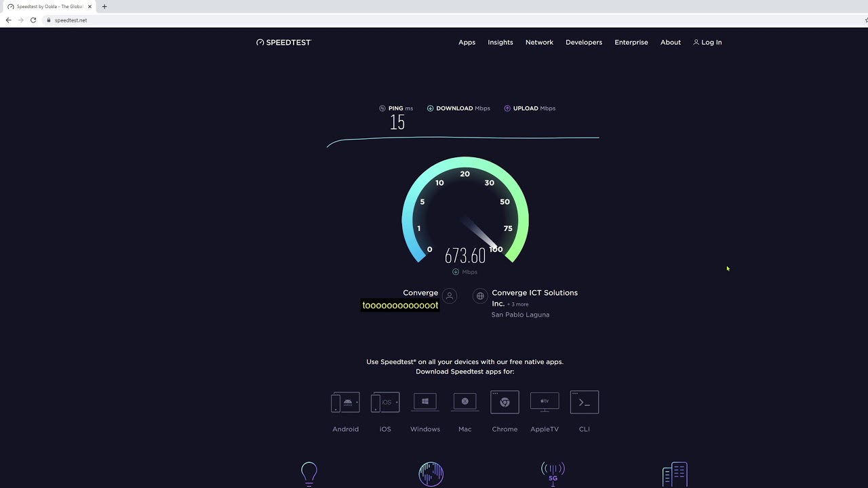Click the light bulb icon

(309, 474)
